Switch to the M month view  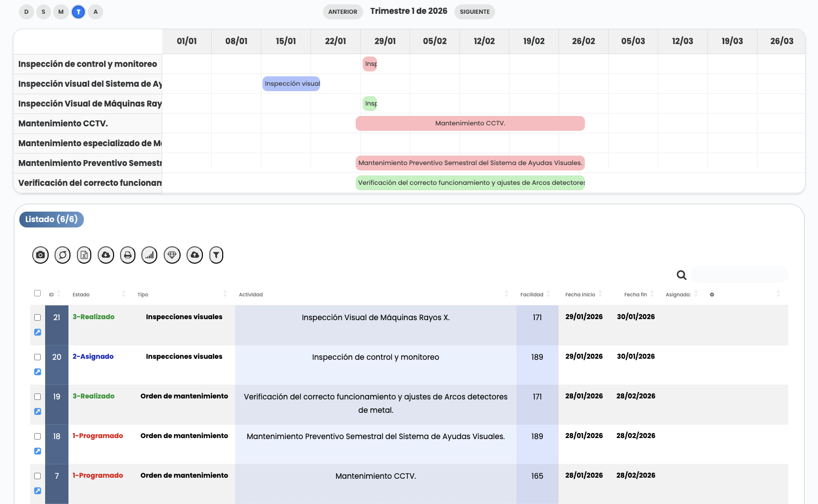61,12
